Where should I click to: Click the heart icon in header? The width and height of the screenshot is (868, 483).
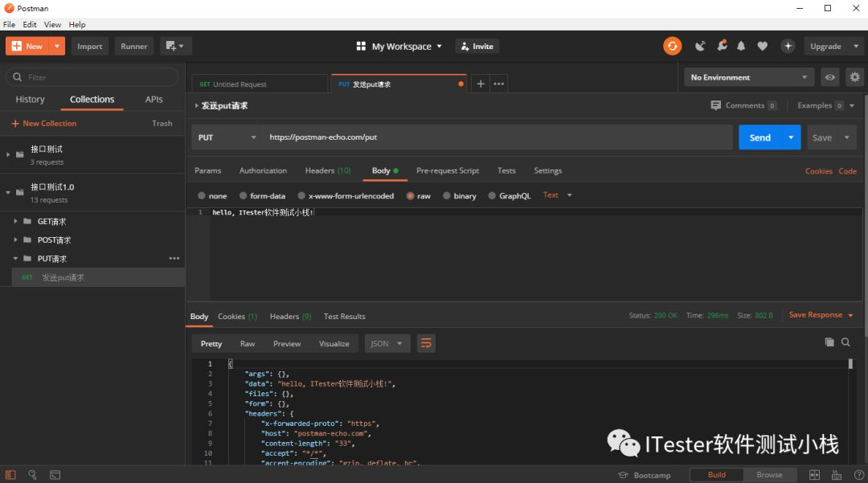pyautogui.click(x=762, y=46)
